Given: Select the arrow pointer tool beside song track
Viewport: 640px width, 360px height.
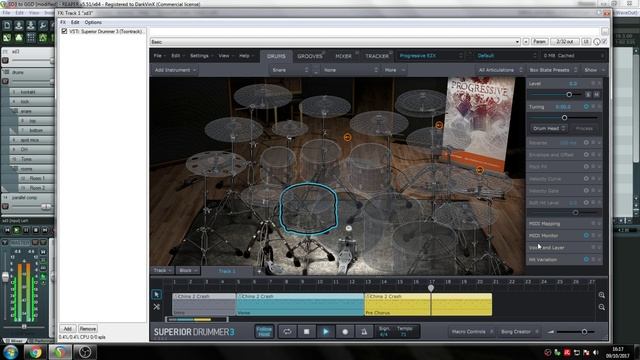Looking at the screenshot, I should tap(156, 294).
